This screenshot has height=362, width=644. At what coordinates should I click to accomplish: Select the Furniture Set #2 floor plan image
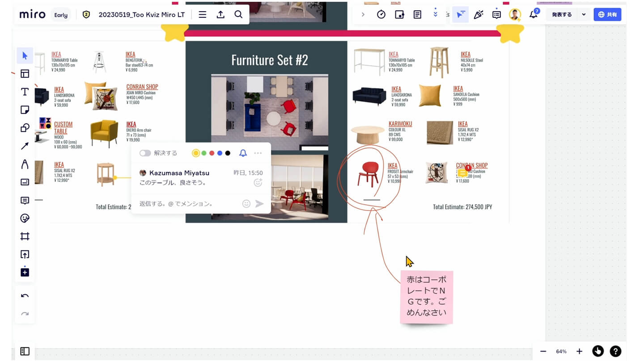point(270,112)
